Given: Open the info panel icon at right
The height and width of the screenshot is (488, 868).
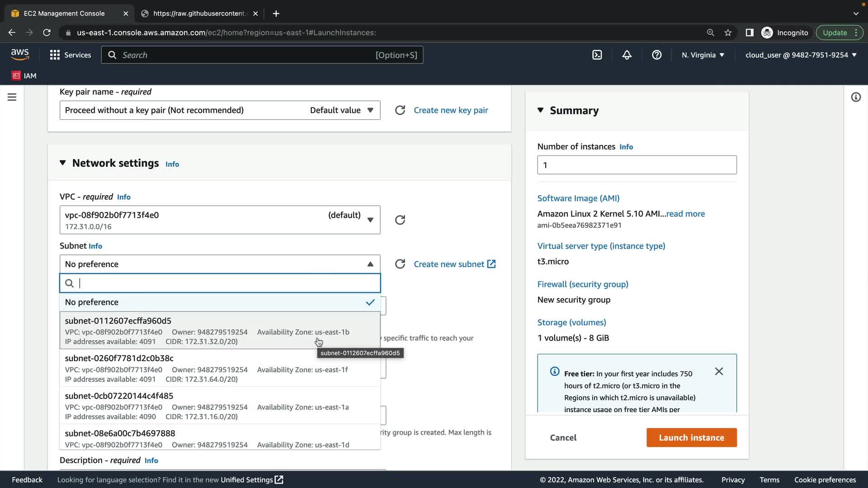Looking at the screenshot, I should click(x=856, y=97).
